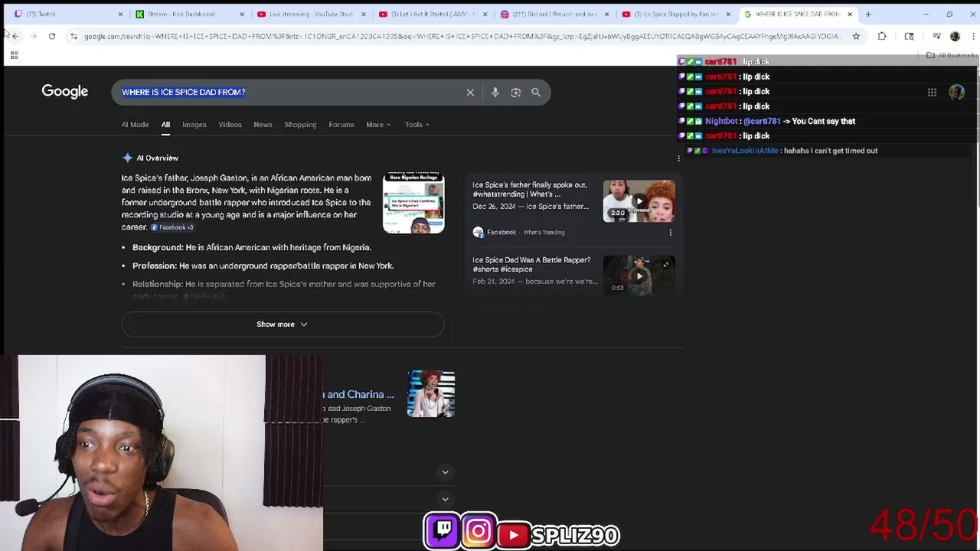
Task: Open the Facebook +3 sources chip
Action: [x=172, y=227]
